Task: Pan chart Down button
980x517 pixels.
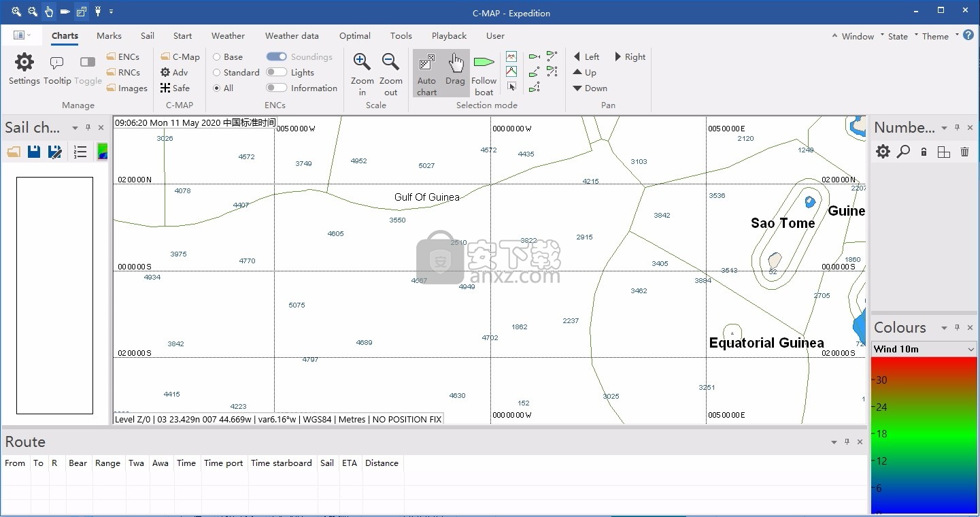Action: click(x=590, y=88)
